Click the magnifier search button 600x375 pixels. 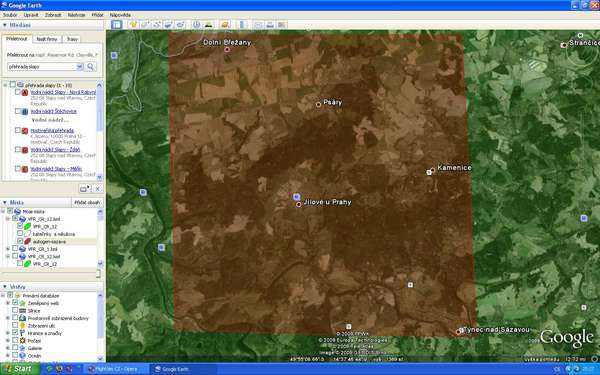(x=91, y=67)
